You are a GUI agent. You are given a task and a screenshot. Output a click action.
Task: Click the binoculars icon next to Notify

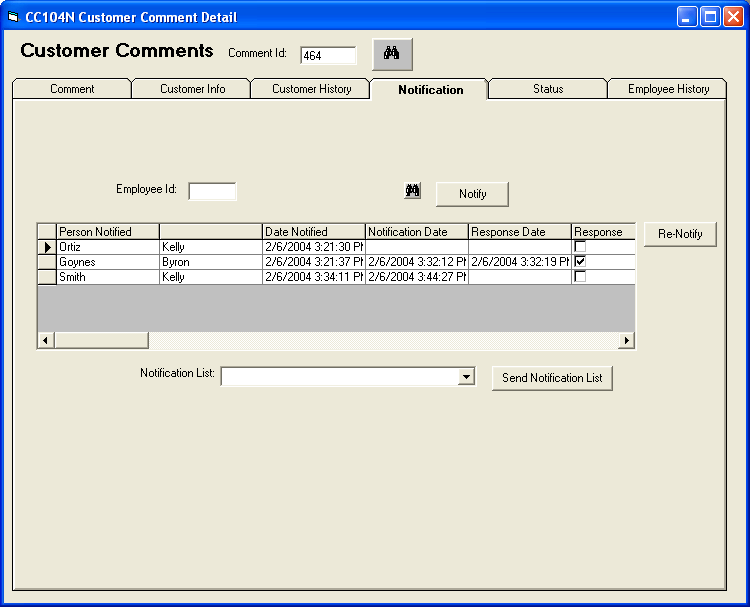[413, 191]
